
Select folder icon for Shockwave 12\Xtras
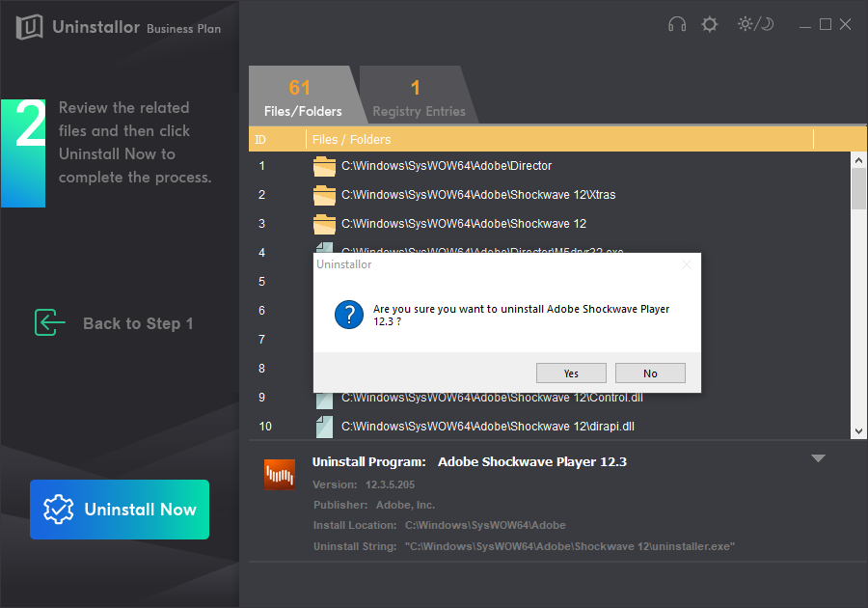coord(324,195)
